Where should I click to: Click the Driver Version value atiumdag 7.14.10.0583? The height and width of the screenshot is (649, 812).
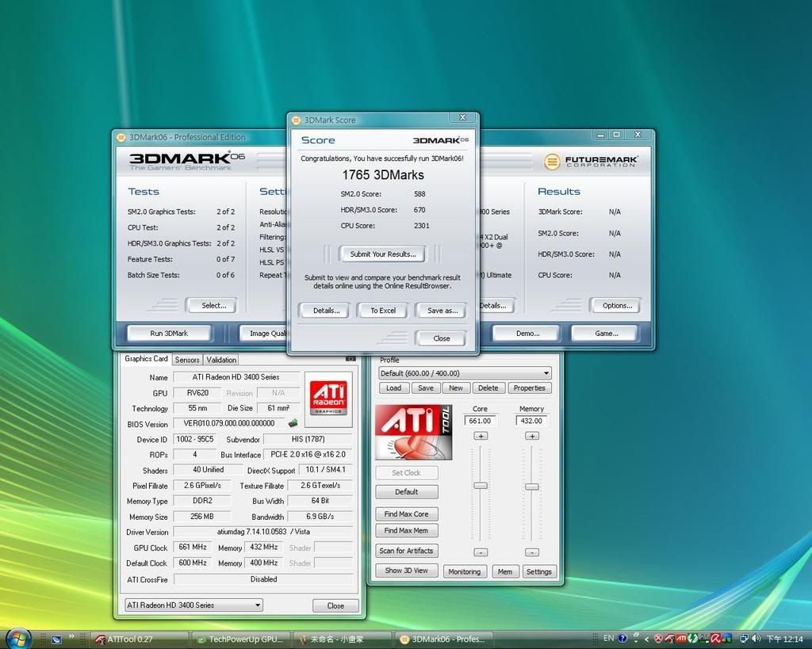pyautogui.click(x=263, y=532)
